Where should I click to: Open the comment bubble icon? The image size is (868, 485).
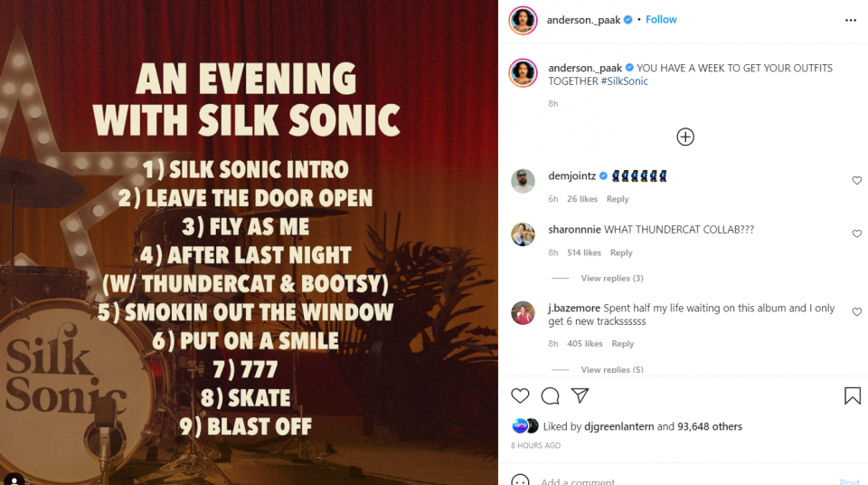[x=550, y=395]
